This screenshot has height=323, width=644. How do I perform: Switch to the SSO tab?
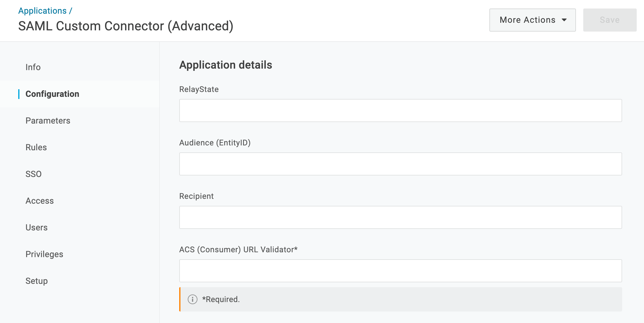[x=33, y=174]
